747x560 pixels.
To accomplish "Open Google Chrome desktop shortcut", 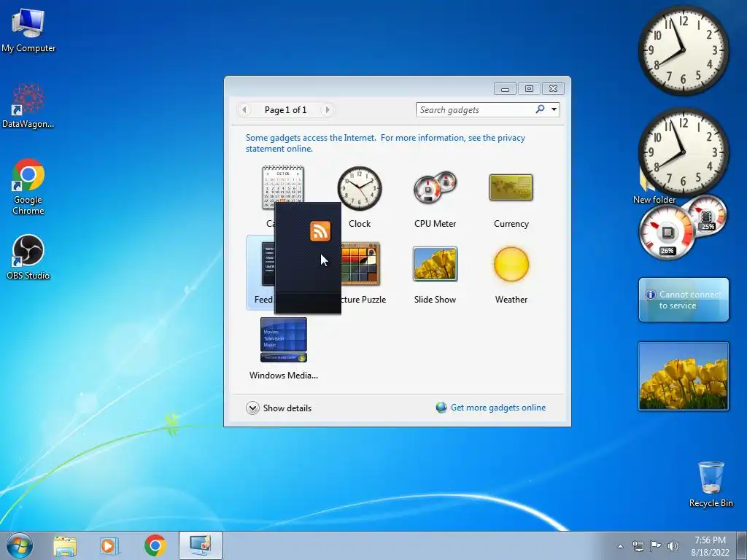I will pos(28,187).
